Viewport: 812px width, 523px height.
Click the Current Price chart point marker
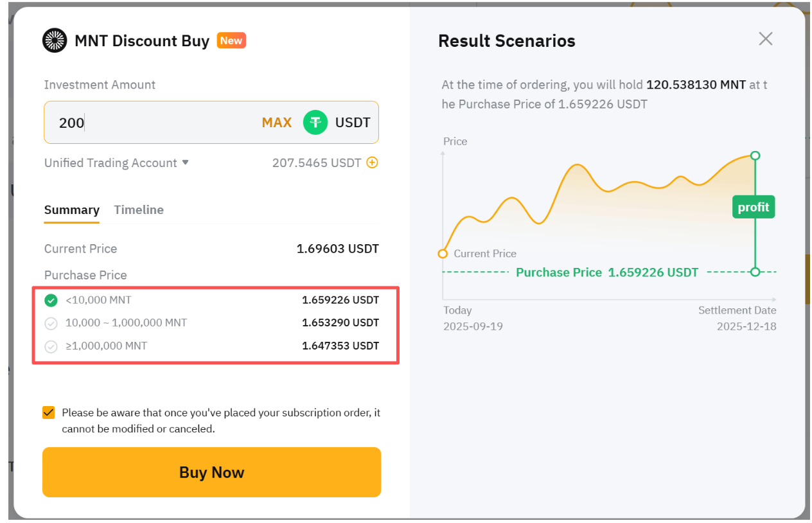coord(443,254)
